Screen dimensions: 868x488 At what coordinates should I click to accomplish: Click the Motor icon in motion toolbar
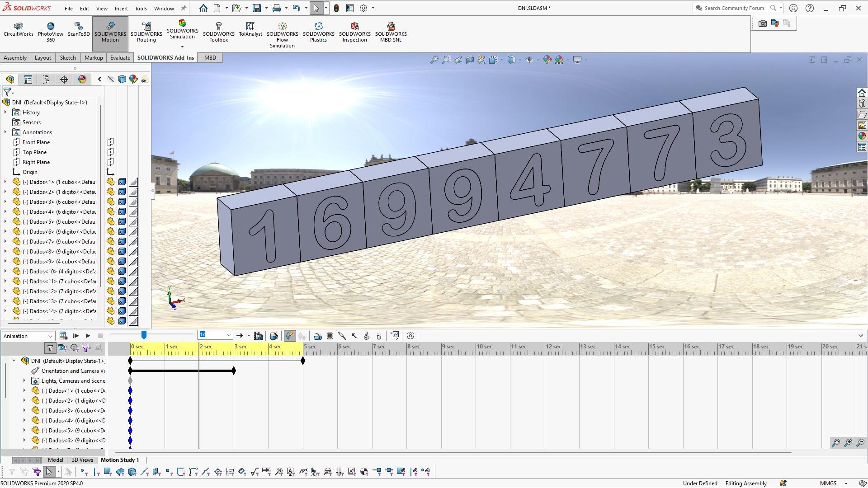pyautogui.click(x=318, y=336)
